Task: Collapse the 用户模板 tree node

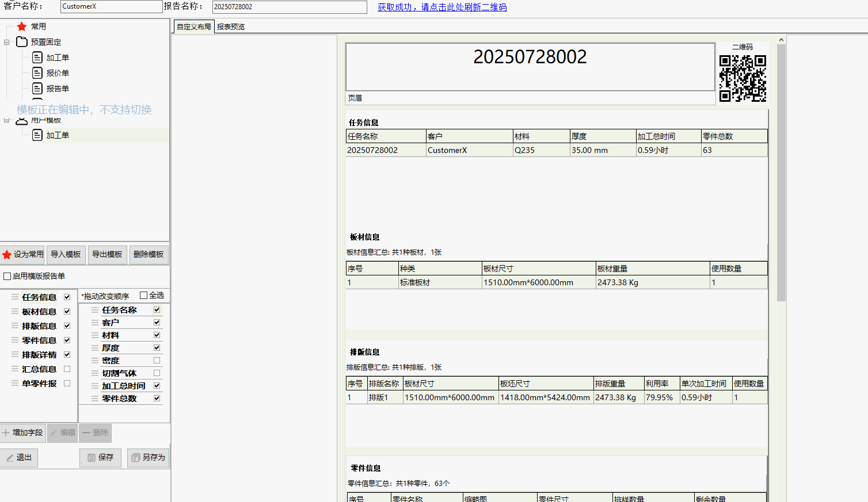Action: (x=7, y=120)
